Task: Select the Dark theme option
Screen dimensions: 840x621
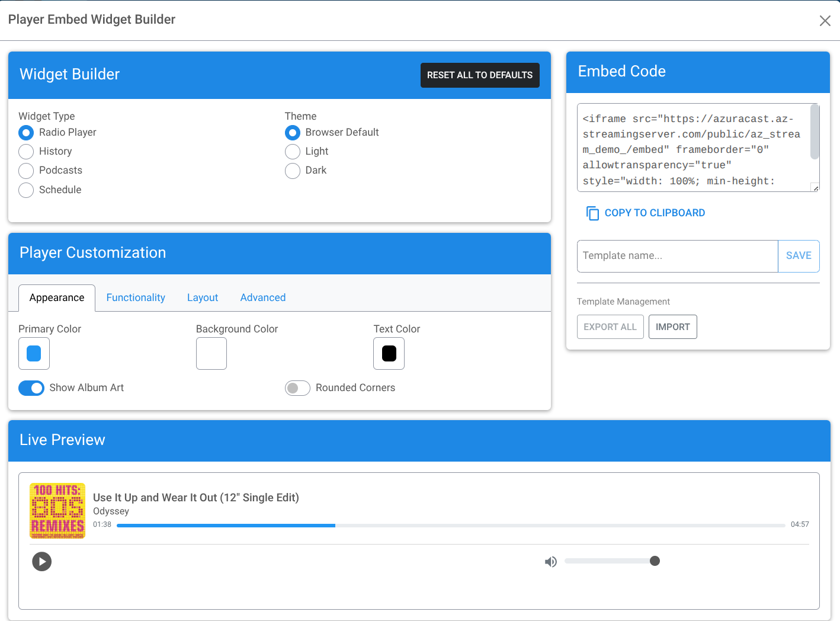Action: click(x=293, y=171)
